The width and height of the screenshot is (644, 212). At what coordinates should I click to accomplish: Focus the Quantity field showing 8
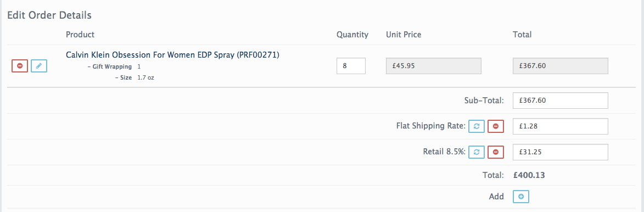(351, 66)
